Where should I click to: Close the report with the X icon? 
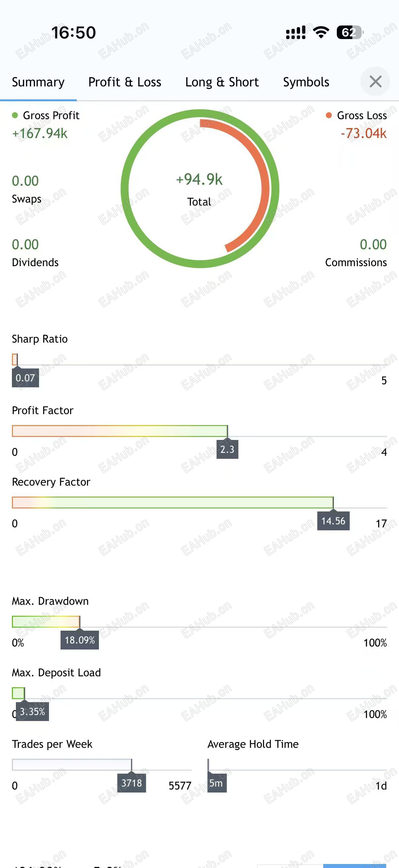pos(375,81)
